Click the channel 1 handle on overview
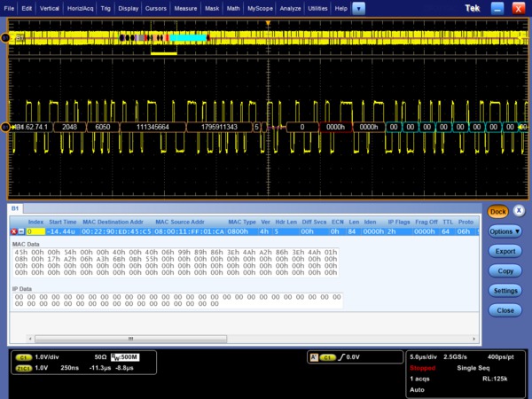Viewport: 532px width, 399px height. pos(5,37)
